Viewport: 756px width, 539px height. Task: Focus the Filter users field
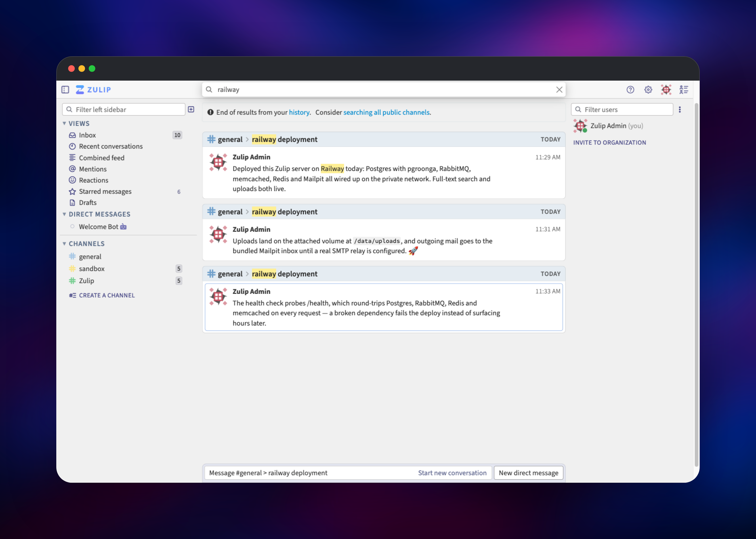click(622, 109)
